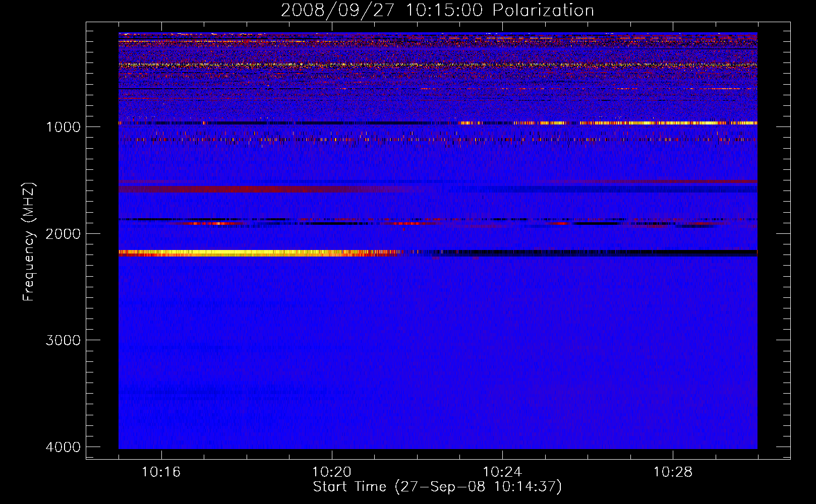This screenshot has height=504, width=816.
Task: Click the 10:16 time tick label
Action: point(161,472)
